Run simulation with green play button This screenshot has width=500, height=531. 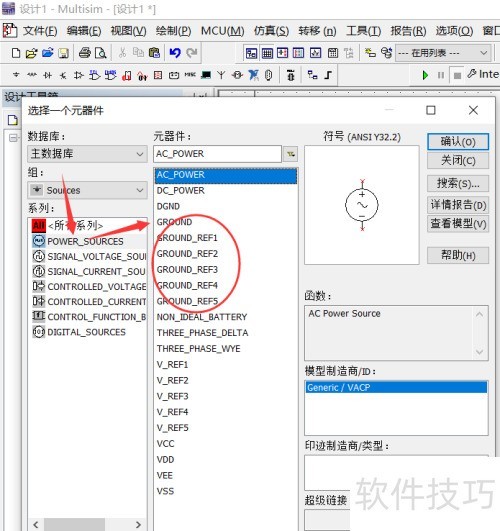[425, 75]
